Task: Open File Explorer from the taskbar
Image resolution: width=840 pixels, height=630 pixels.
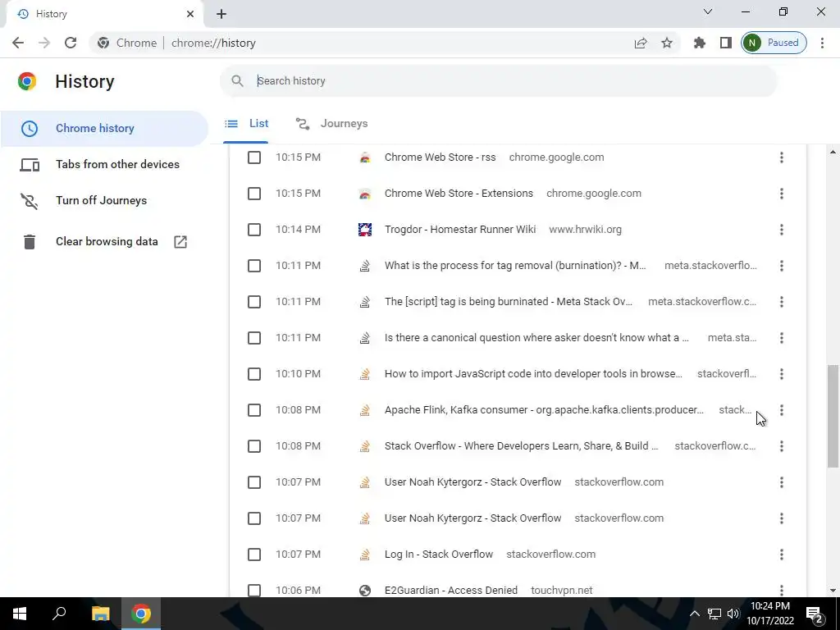Action: 100,614
